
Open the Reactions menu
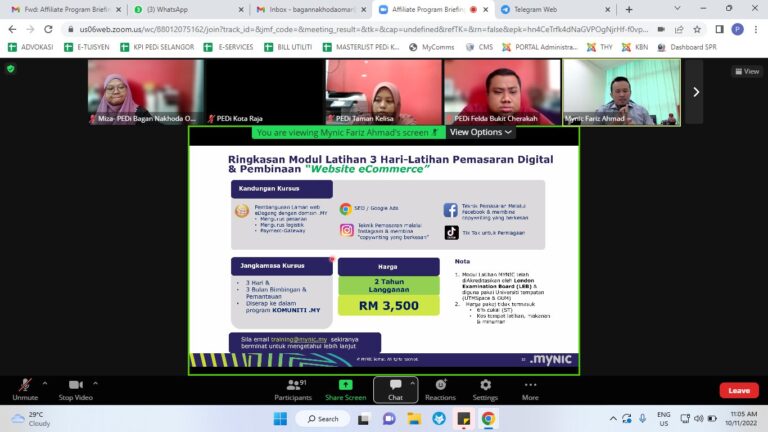(x=440, y=390)
